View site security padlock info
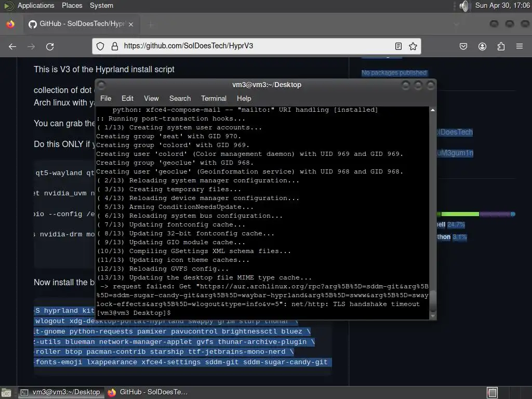 coord(115,46)
